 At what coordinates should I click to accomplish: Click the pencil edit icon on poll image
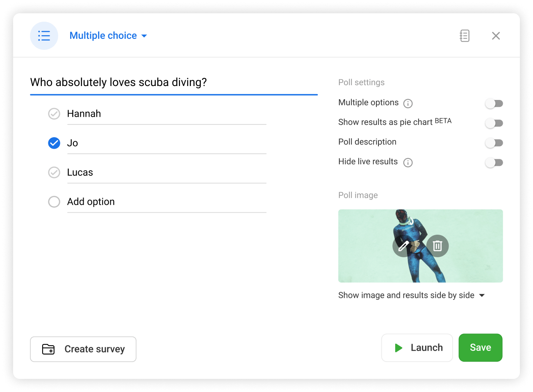[403, 246]
